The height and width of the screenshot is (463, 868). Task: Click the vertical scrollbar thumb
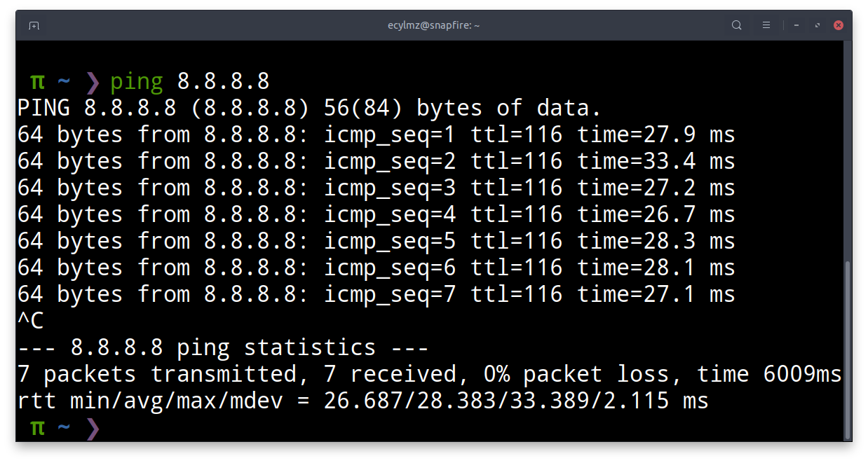tap(848, 348)
